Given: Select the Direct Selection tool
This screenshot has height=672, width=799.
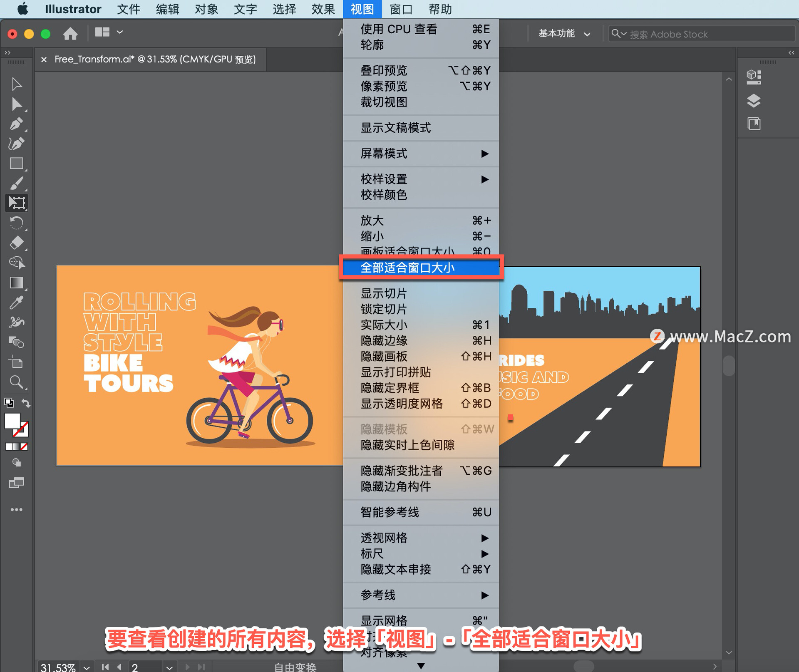Looking at the screenshot, I should coord(17,104).
